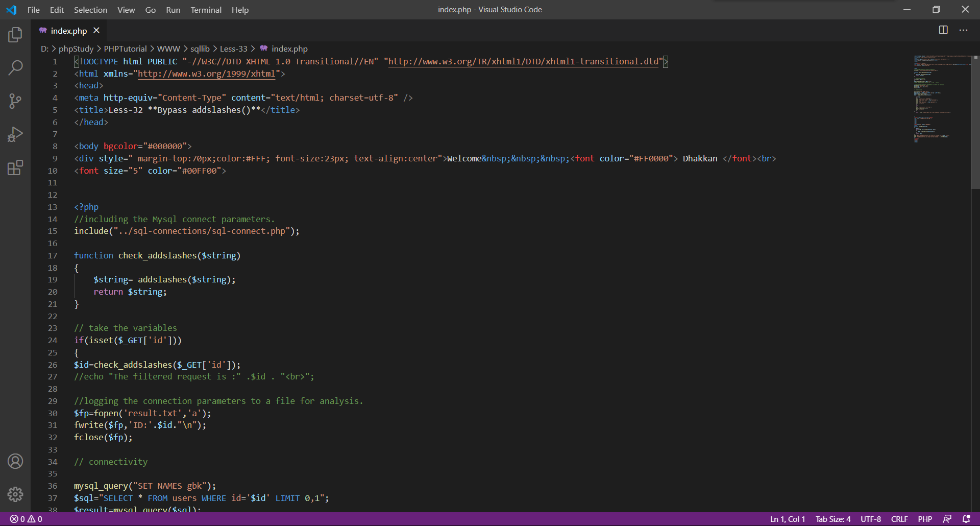Image resolution: width=980 pixels, height=526 pixels.
Task: Open the Terminal menu
Action: pos(206,10)
